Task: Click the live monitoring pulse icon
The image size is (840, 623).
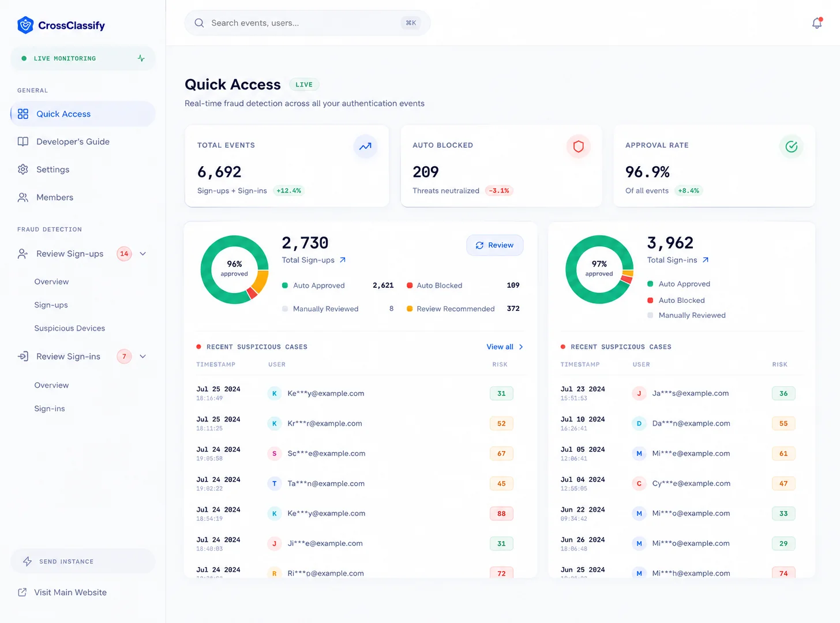Action: coord(141,58)
